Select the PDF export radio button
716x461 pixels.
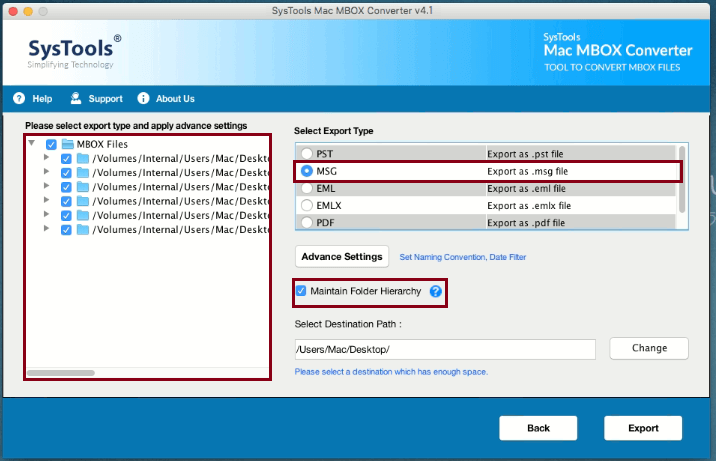point(307,223)
